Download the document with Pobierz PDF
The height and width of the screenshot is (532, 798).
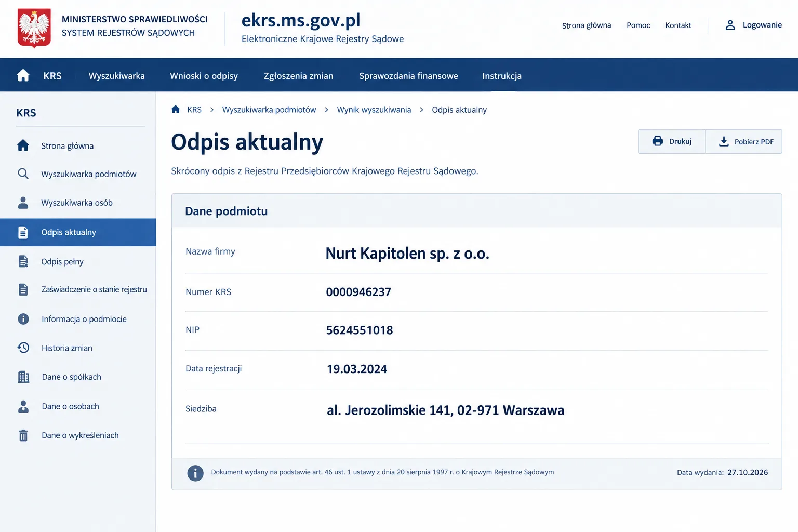[x=744, y=141]
